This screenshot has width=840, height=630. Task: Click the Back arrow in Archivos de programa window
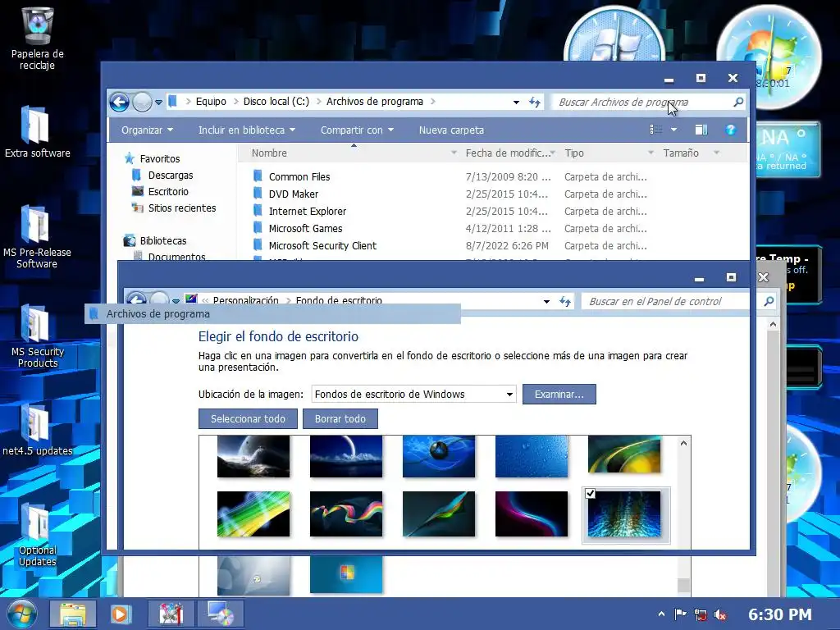pos(120,102)
